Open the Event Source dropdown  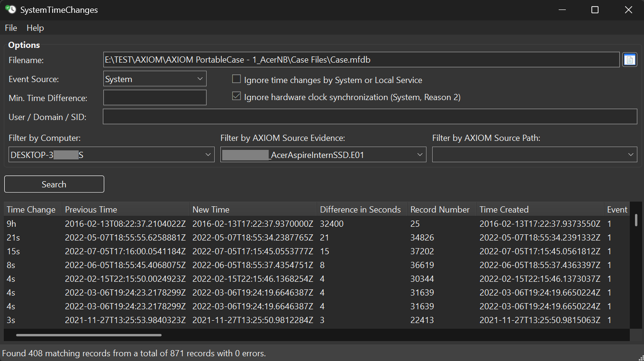tap(155, 79)
